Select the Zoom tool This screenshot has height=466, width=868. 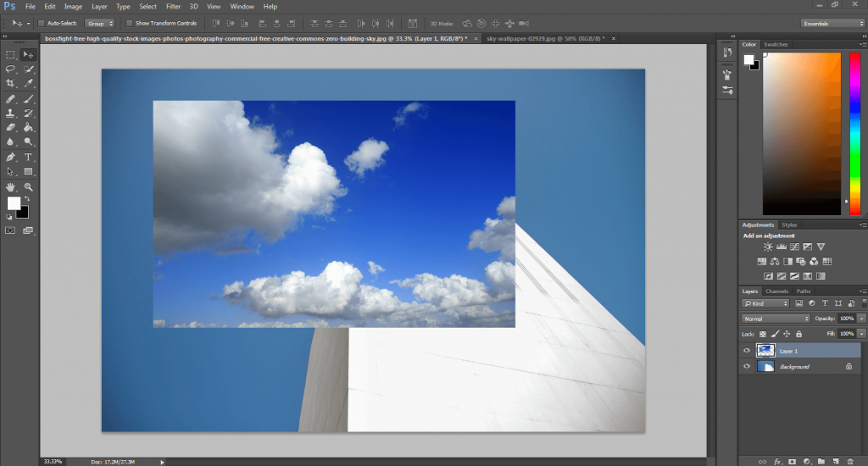[28, 187]
